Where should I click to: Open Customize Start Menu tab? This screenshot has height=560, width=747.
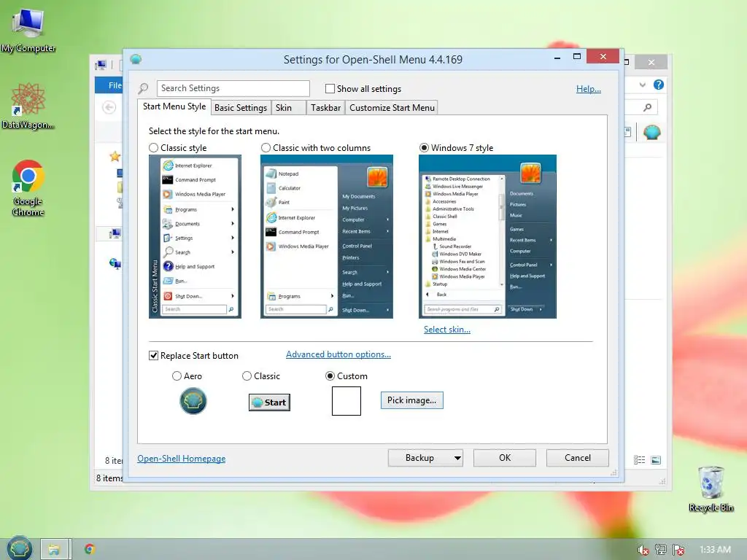point(392,108)
